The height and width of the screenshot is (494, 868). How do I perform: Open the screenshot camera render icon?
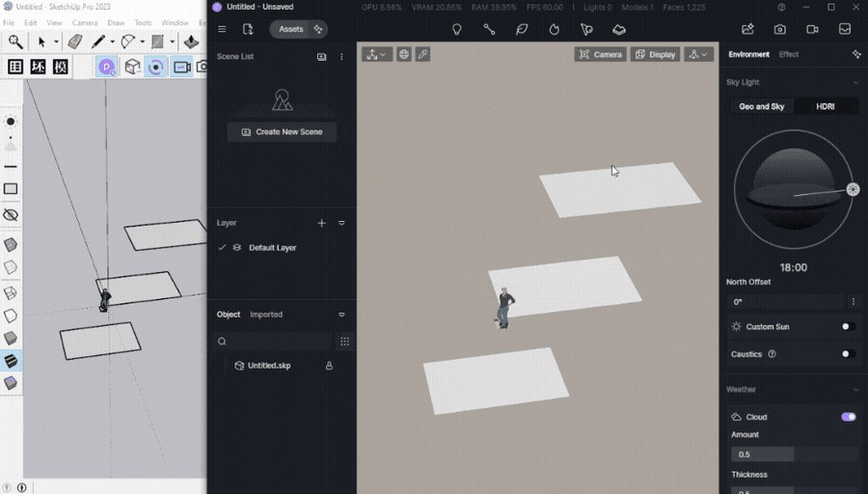tap(779, 29)
